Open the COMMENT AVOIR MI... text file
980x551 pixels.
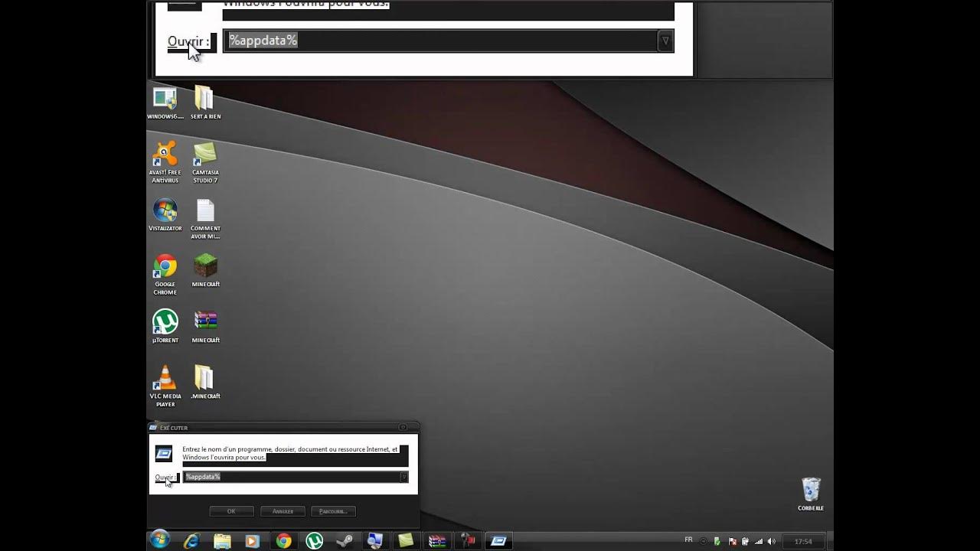205,219
